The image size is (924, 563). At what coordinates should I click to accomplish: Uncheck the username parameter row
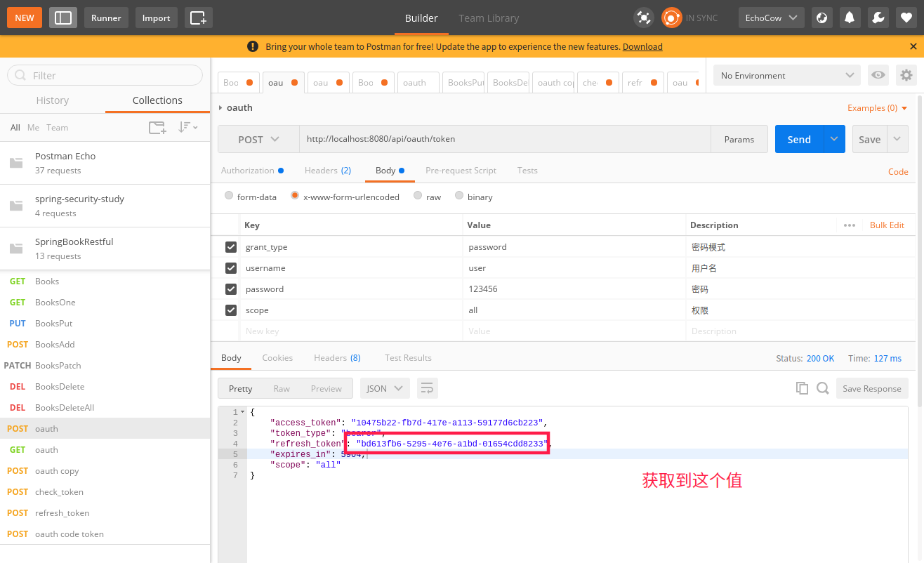pos(230,268)
